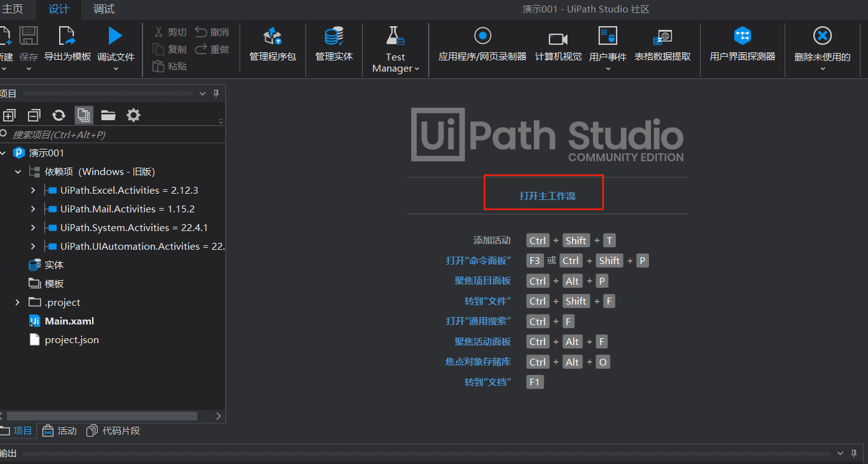Open project folder icon in panel toolbar
868x464 pixels.
[108, 115]
